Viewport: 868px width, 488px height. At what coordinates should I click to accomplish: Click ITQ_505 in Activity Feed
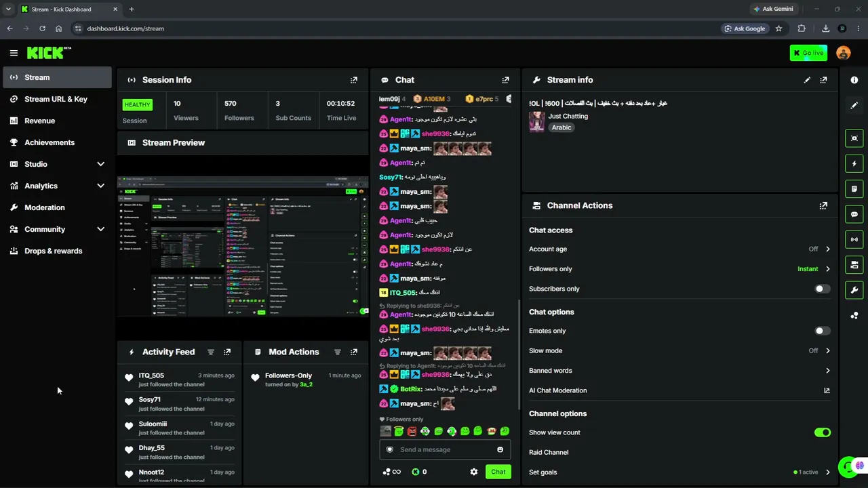pos(151,375)
